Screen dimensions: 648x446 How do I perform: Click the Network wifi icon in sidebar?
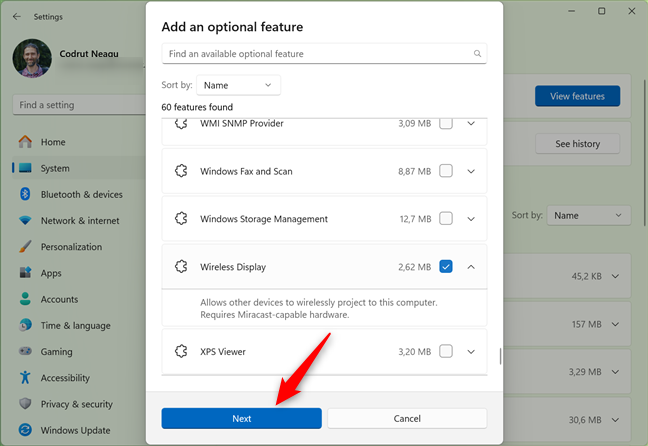pos(25,220)
